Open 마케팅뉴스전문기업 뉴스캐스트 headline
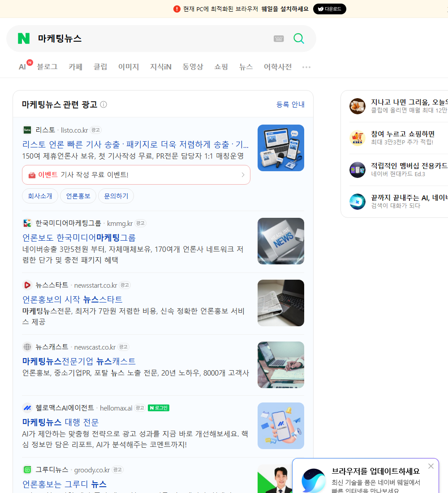 pyautogui.click(x=79, y=361)
